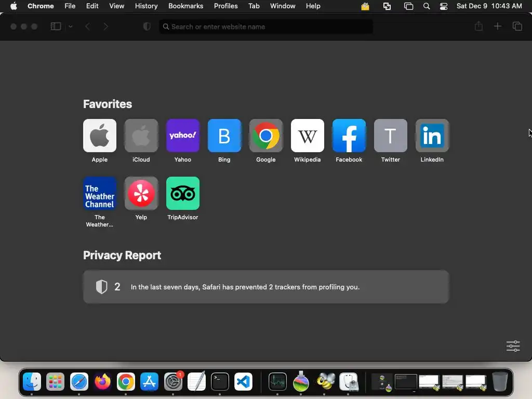Open the Tab menu
Image resolution: width=532 pixels, height=399 pixels.
coord(254,6)
